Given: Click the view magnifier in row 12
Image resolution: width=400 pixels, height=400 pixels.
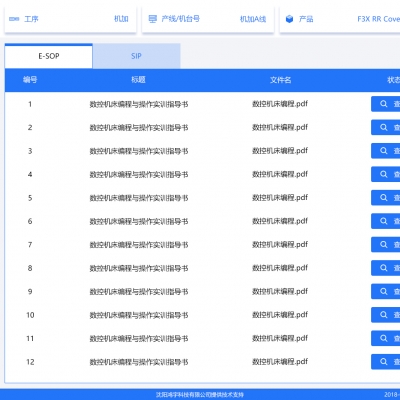Looking at the screenshot, I should pyautogui.click(x=384, y=362).
